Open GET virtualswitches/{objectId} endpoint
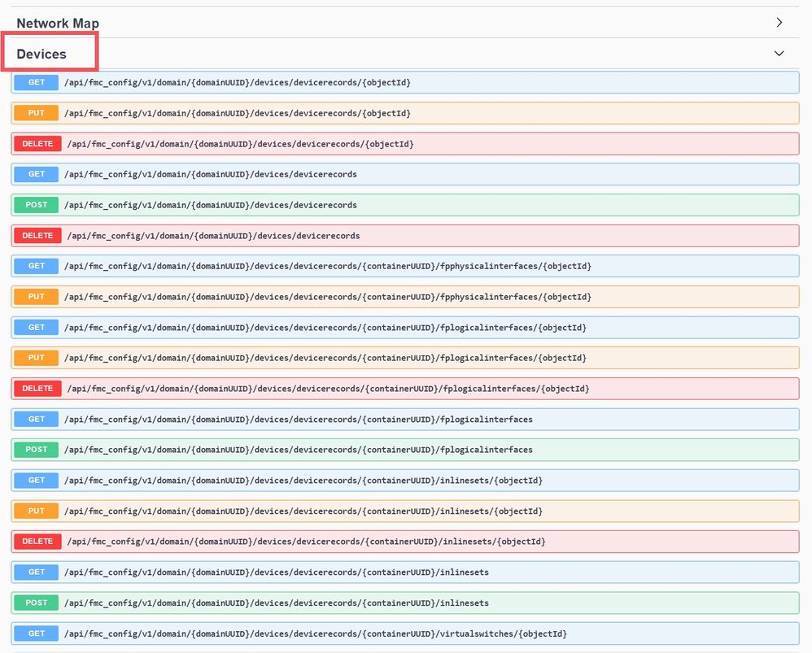812x653 pixels. 405,633
